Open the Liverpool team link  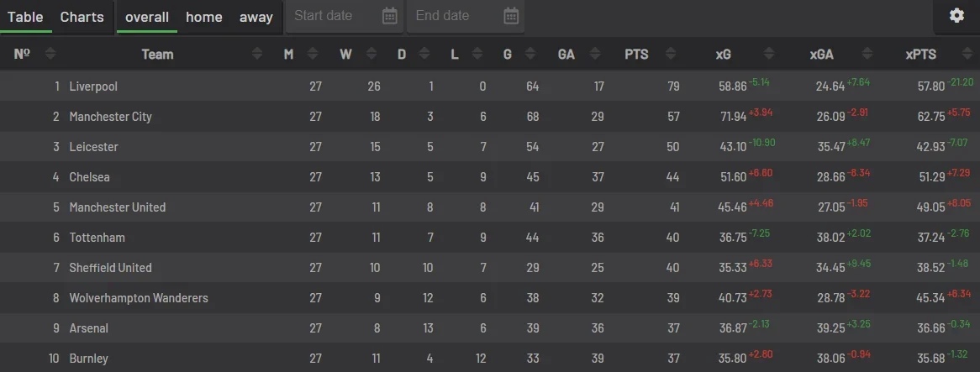(93, 86)
